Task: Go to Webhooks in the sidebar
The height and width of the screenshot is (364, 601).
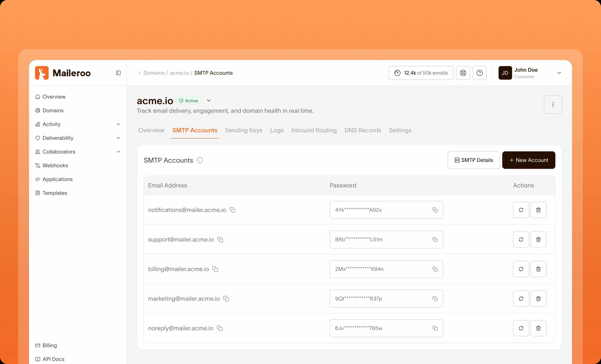Action: [51, 165]
